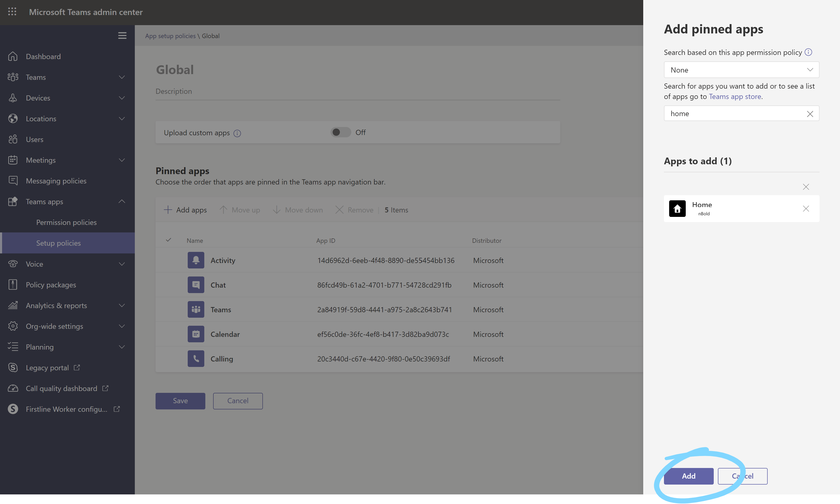Screen dimensions: 840x504
Task: Expand the Meetings section chevron
Action: point(122,160)
